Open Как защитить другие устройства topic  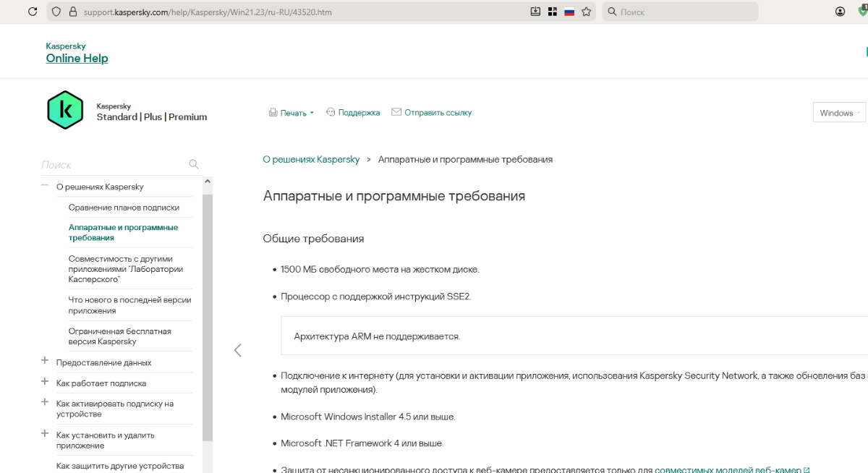pyautogui.click(x=120, y=466)
